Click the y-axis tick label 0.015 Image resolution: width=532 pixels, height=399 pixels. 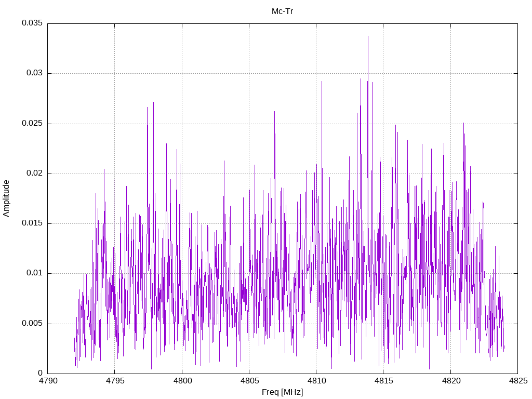pyautogui.click(x=32, y=223)
